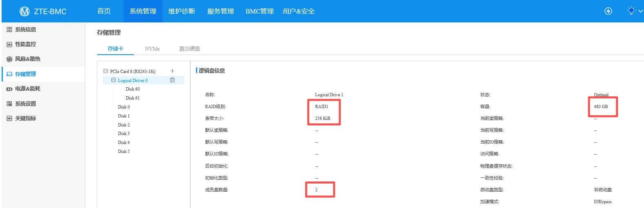Open 首页 in top navigation

click(x=104, y=11)
